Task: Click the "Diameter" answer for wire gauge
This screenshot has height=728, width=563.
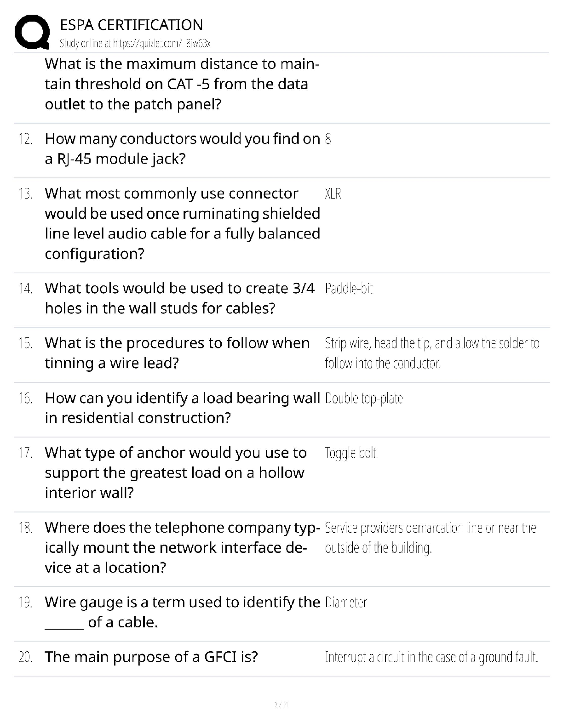Action: 346,603
